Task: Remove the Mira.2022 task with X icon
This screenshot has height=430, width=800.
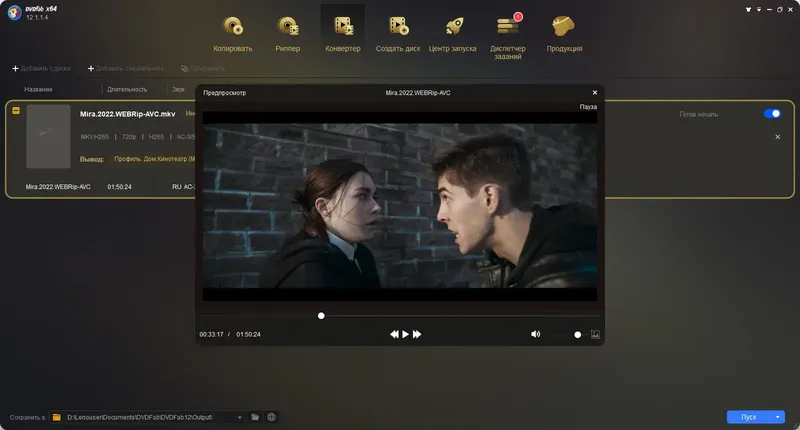Action: 778,137
